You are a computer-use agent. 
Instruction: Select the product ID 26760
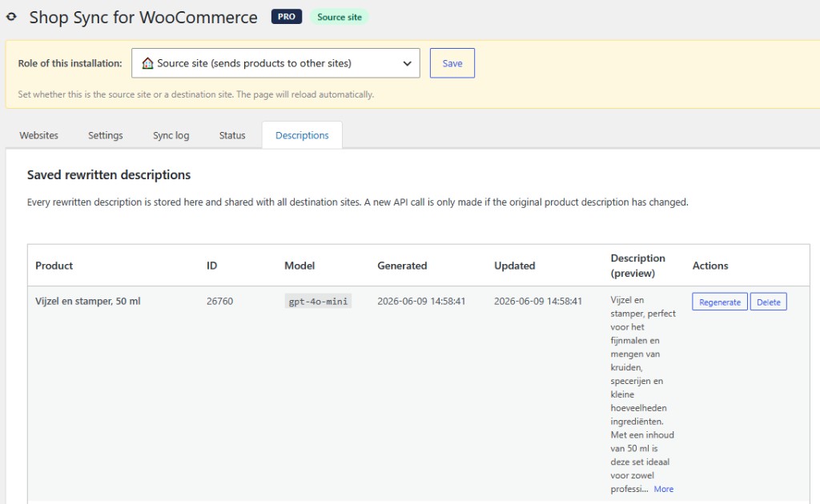click(x=219, y=301)
